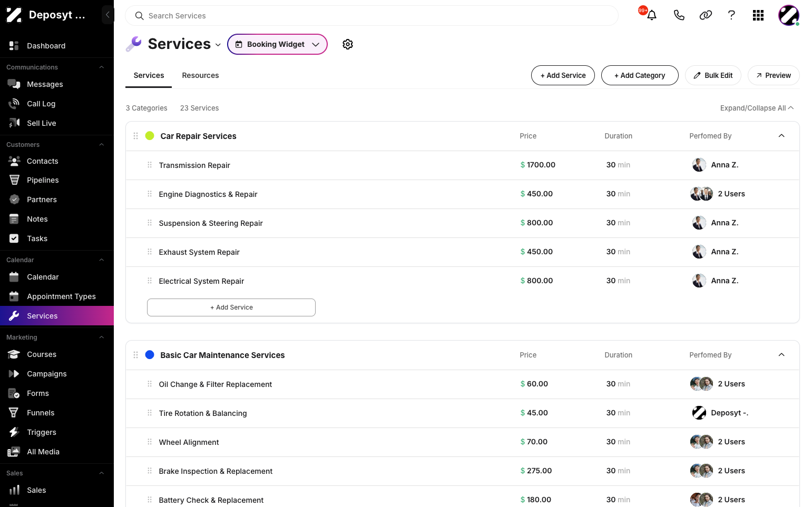The height and width of the screenshot is (507, 812).
Task: Toggle Expand/Collapse All
Action: click(757, 108)
